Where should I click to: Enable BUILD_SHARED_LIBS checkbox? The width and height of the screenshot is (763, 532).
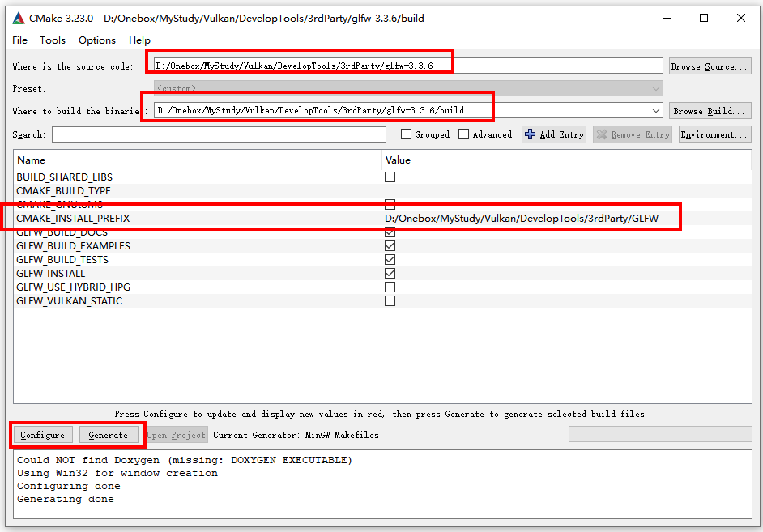(x=390, y=177)
